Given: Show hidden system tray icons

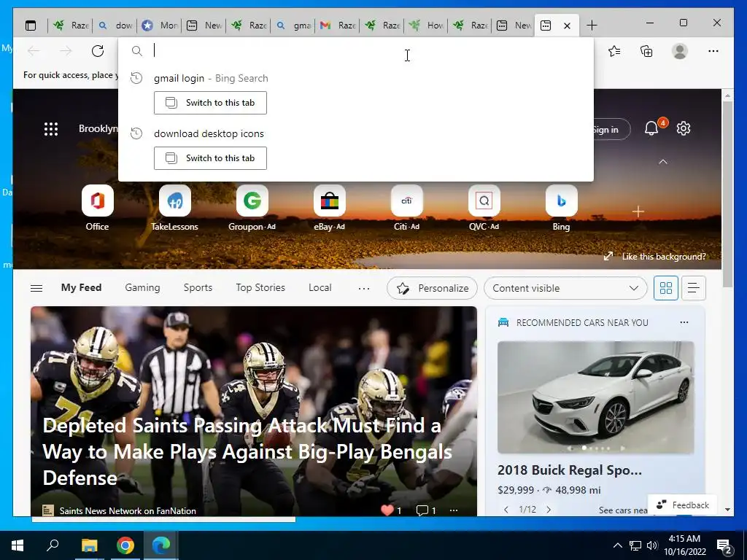Looking at the screenshot, I should pyautogui.click(x=617, y=545).
